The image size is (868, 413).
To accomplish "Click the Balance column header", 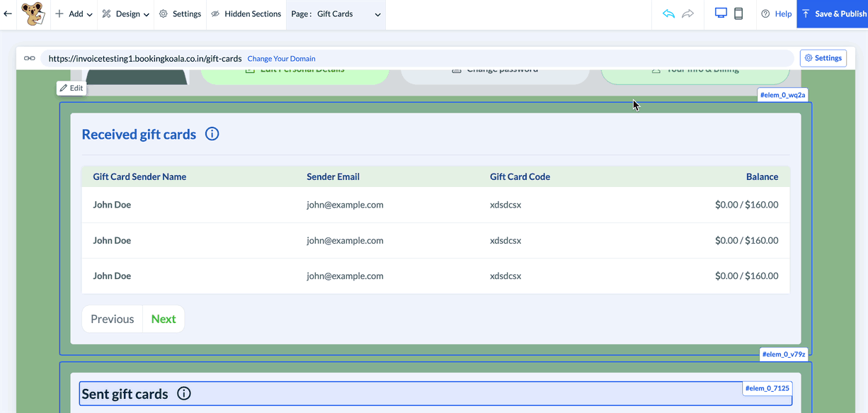I will (x=762, y=176).
